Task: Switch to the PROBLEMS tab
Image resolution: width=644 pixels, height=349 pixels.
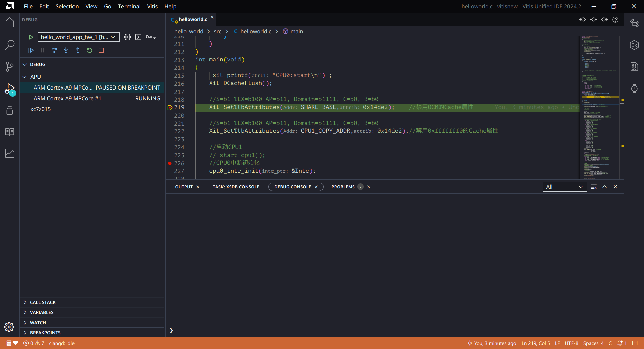Action: pos(343,187)
